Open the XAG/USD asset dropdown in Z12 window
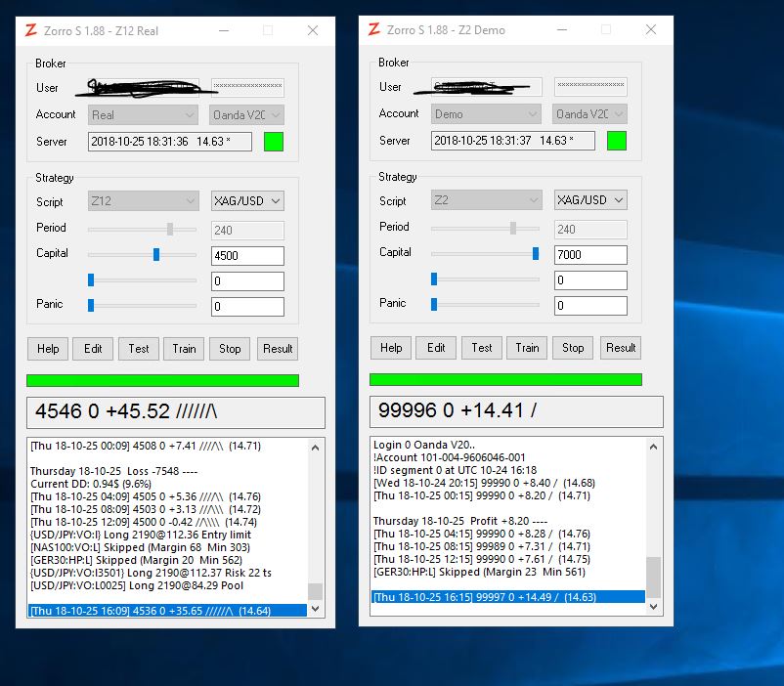Screen dimensions: 784x686 pyautogui.click(x=247, y=201)
